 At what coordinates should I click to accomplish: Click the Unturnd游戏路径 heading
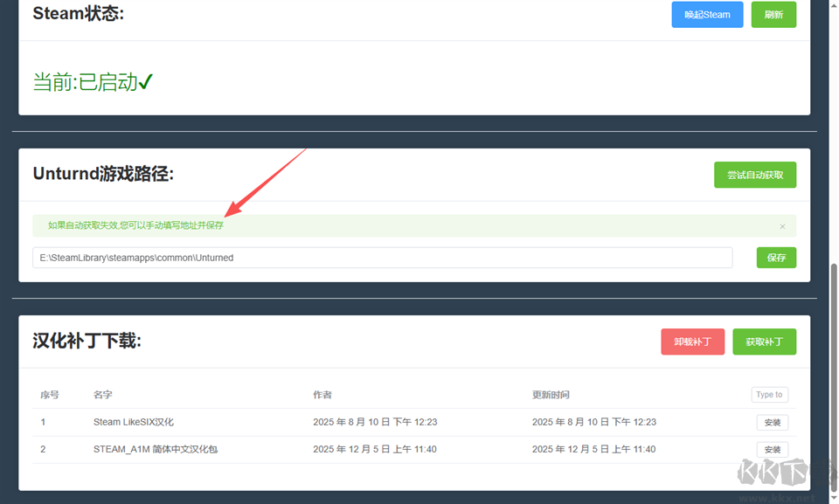pos(103,174)
